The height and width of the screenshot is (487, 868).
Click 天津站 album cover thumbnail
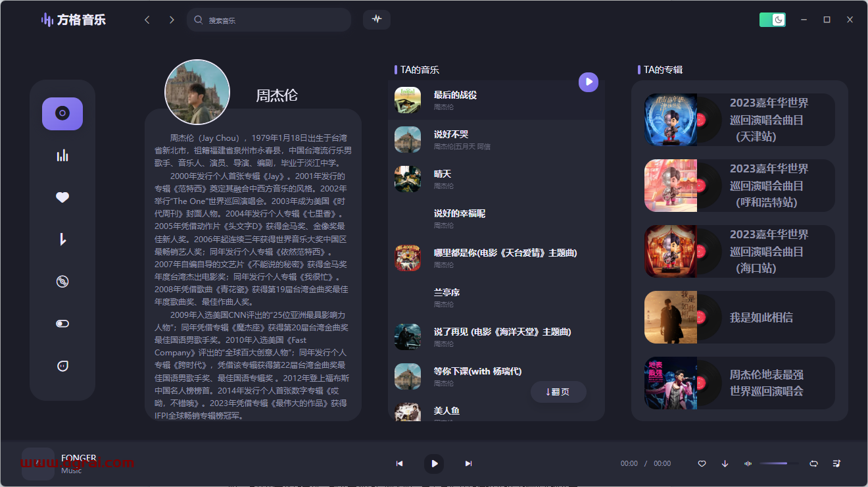[x=671, y=120]
